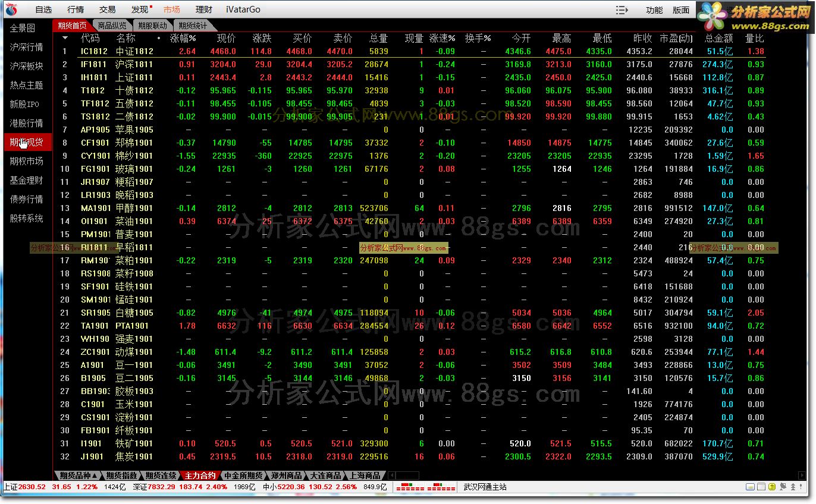Open the 功能 menu
The image size is (816, 504).
coord(654,10)
